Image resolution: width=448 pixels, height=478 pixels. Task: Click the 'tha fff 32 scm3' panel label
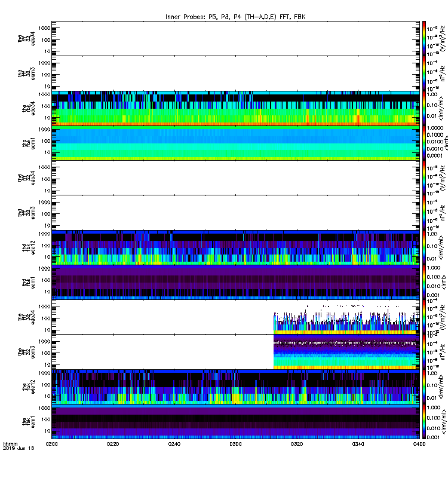click(x=26, y=73)
